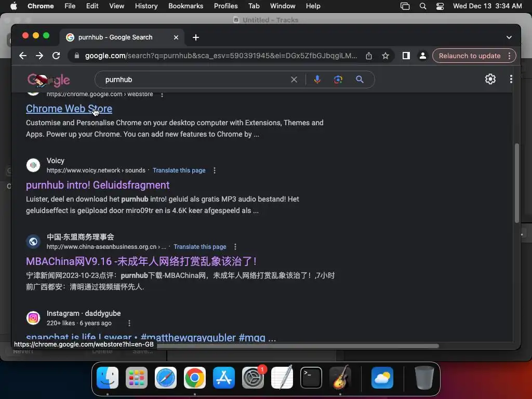Open the Profiles menu

pyautogui.click(x=225, y=6)
